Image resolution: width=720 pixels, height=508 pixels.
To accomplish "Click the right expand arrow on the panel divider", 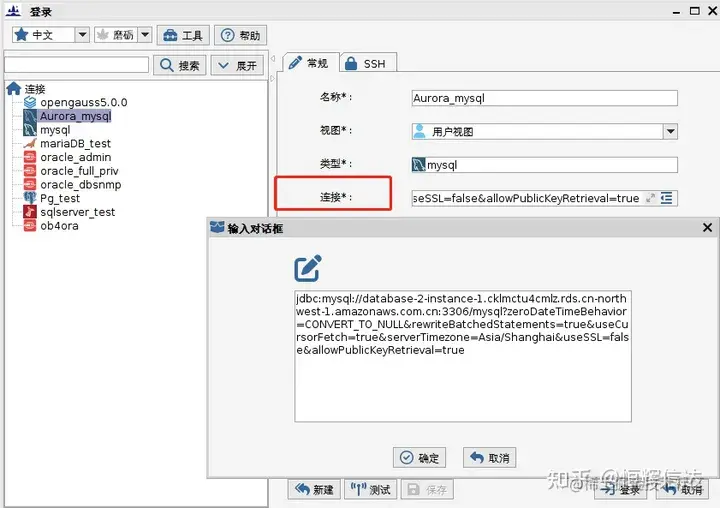I will pyautogui.click(x=273, y=79).
